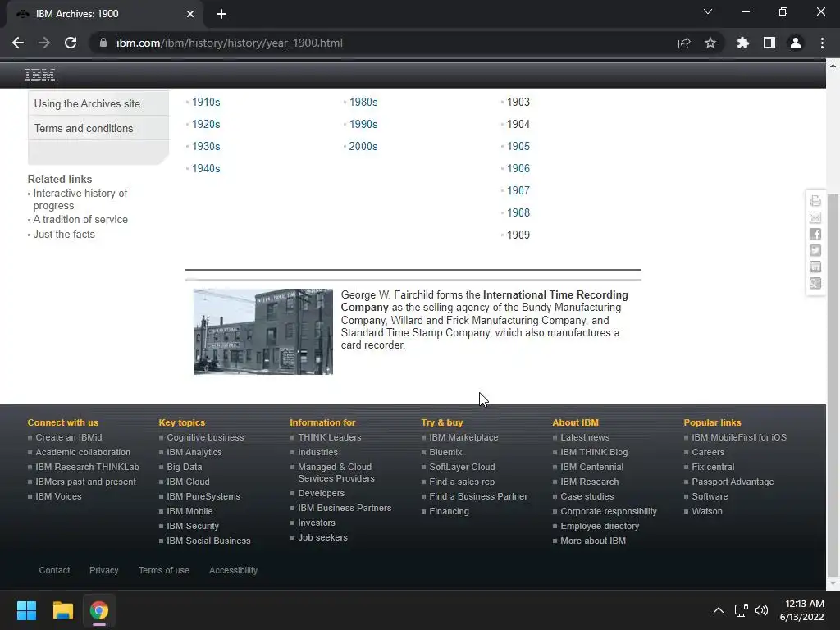Go to year 1906

(x=518, y=168)
